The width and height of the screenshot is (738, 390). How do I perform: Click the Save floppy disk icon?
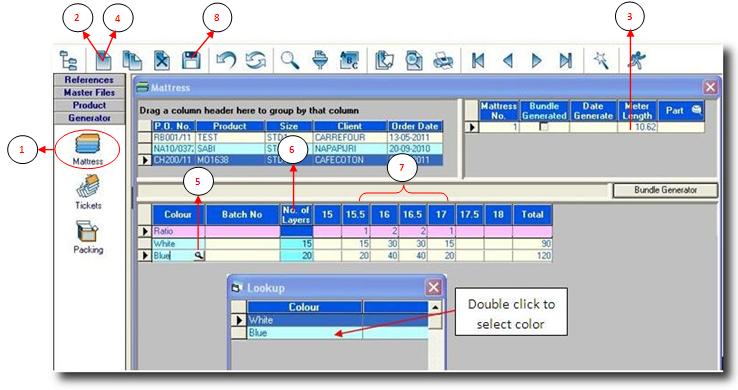tap(191, 60)
